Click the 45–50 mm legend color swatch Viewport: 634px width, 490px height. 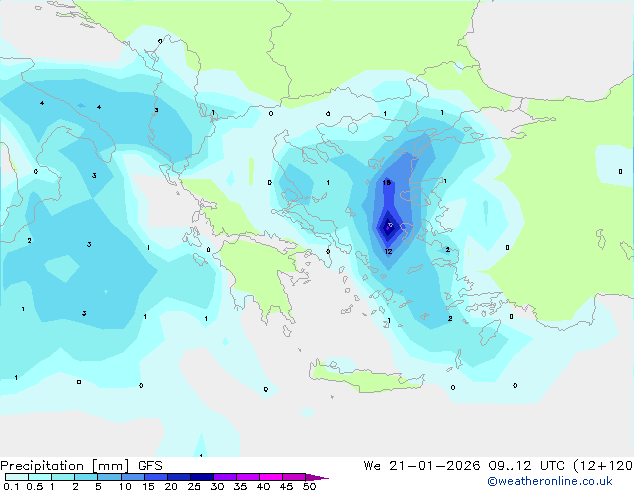pos(294,477)
